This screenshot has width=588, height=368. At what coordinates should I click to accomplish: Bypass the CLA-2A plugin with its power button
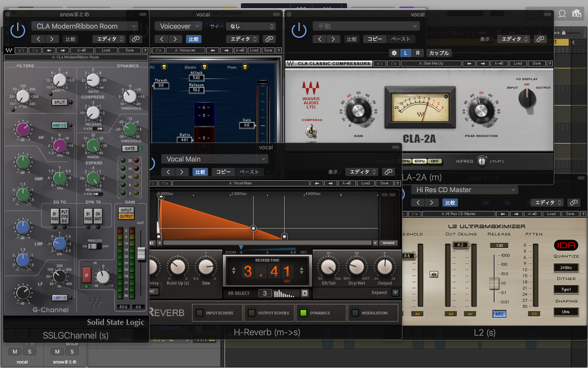click(x=299, y=30)
